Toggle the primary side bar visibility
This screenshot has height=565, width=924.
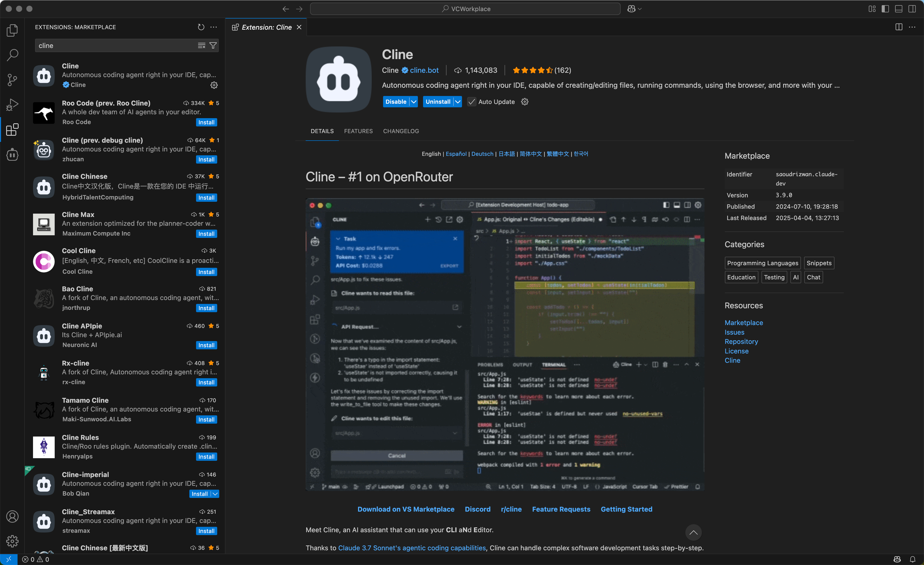click(885, 9)
